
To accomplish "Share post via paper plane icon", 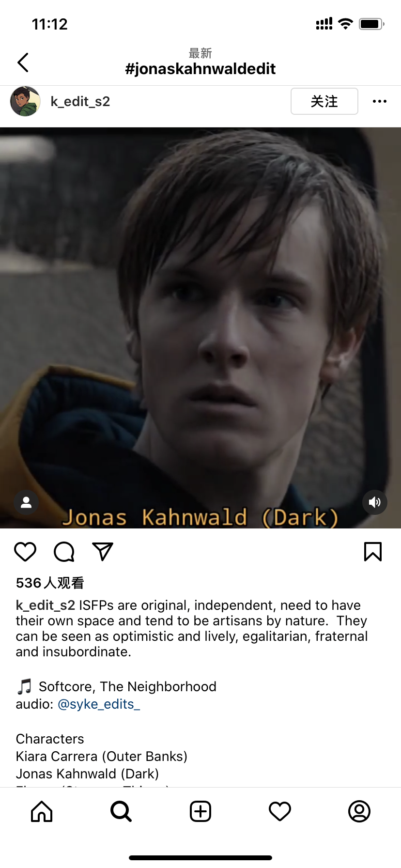I will pyautogui.click(x=103, y=552).
